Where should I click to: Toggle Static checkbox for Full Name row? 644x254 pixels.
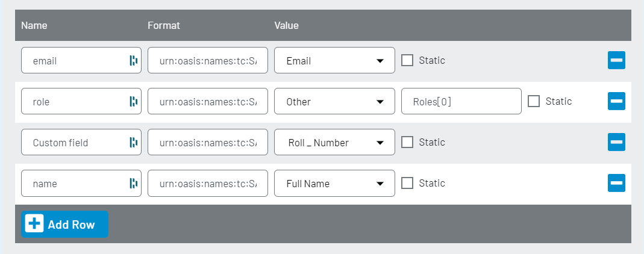[x=407, y=183]
